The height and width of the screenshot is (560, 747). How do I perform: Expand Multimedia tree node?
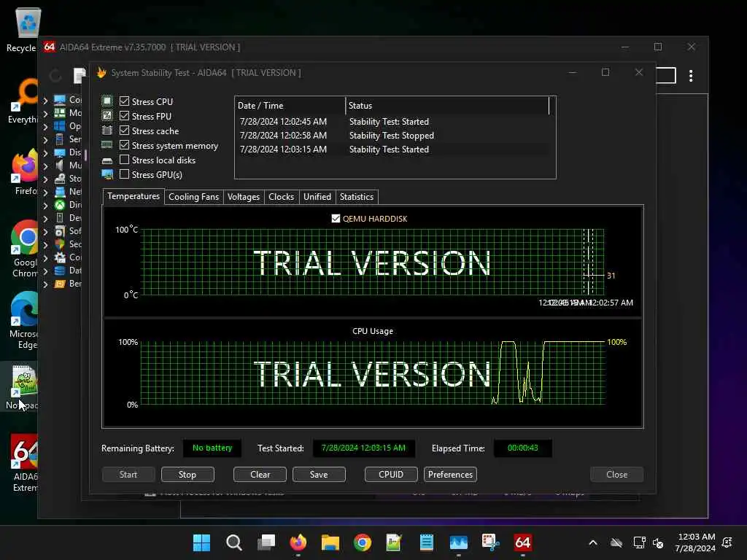pos(45,166)
